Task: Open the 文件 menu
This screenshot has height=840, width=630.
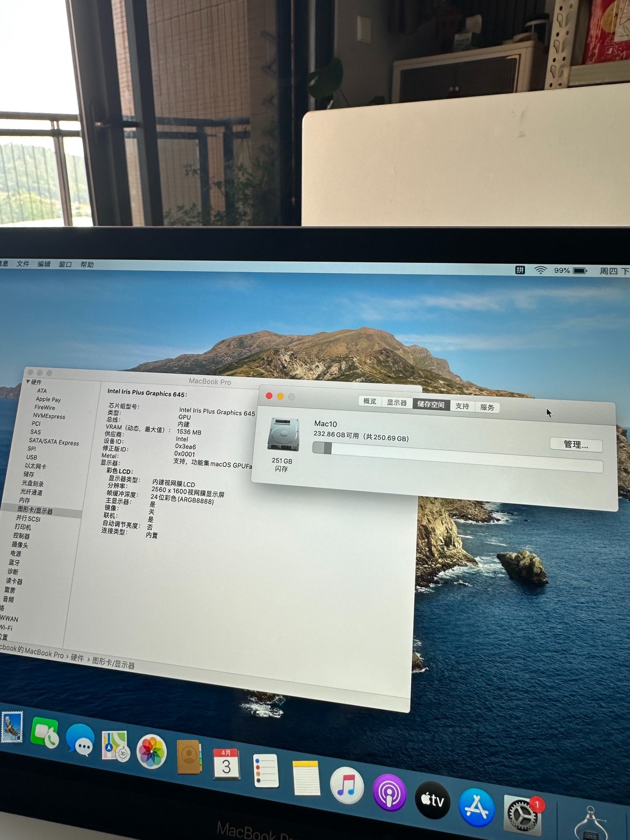Action: point(23,264)
